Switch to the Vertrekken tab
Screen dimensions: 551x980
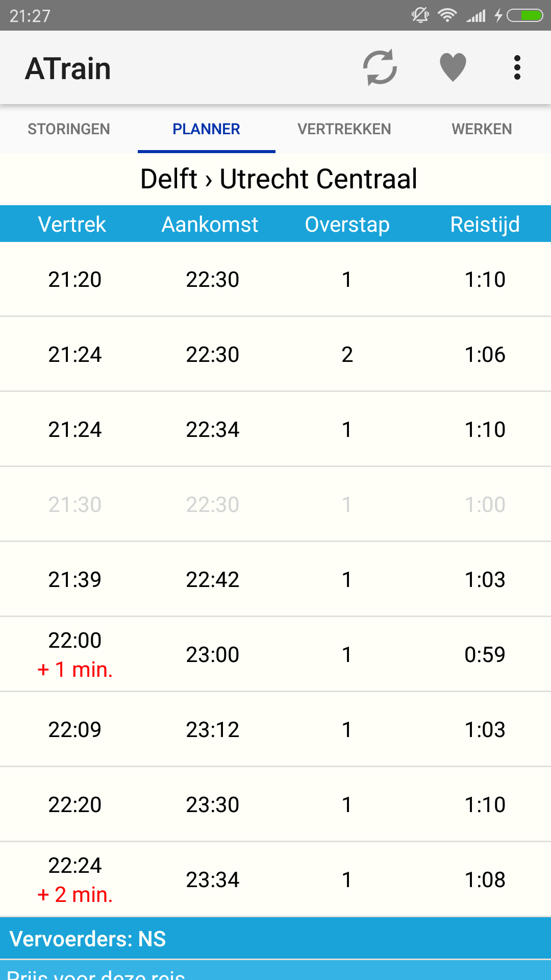[344, 129]
